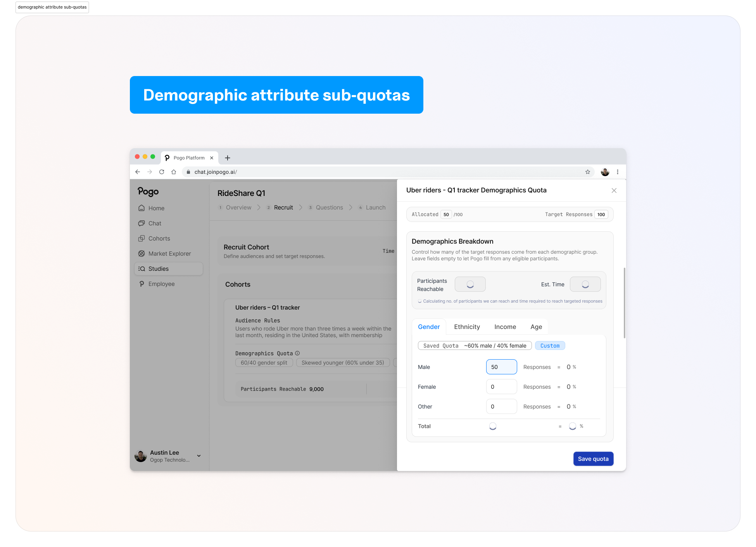Click the Employee sidebar icon

(x=142, y=284)
